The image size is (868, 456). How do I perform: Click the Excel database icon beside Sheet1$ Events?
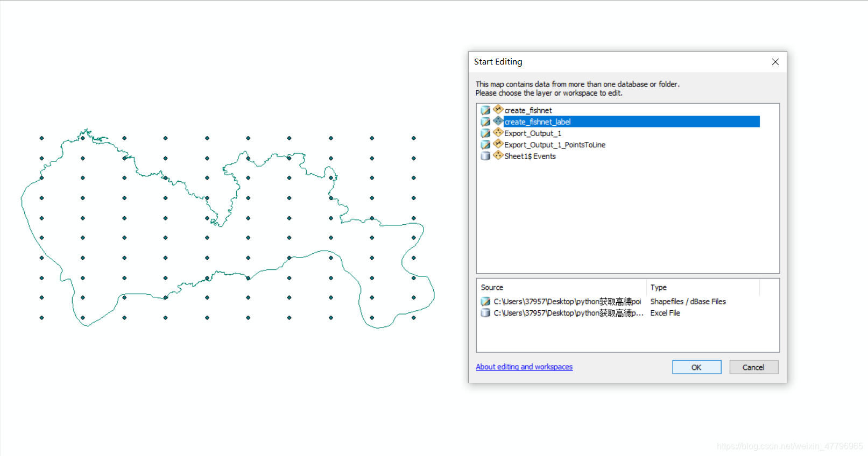coord(485,156)
